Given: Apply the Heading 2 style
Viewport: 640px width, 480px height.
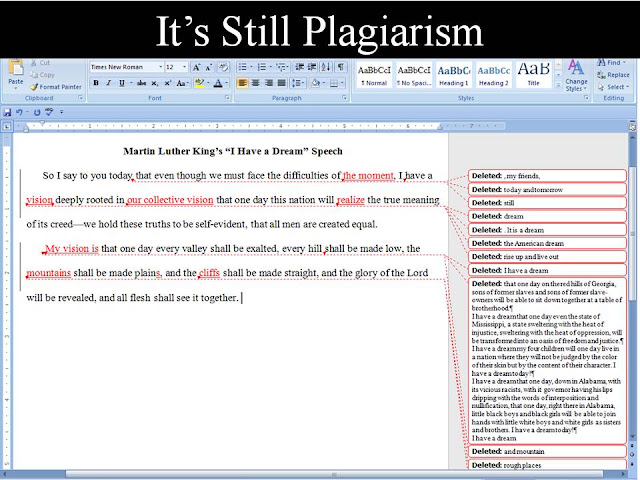Looking at the screenshot, I should (x=493, y=75).
